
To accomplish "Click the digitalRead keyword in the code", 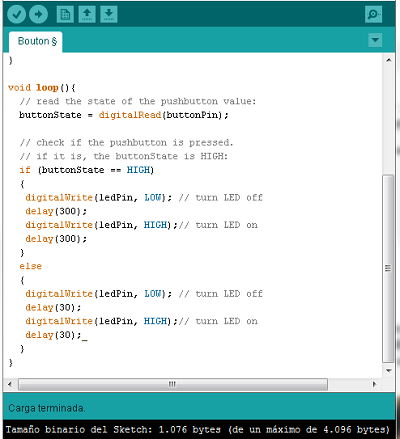I will (130, 115).
